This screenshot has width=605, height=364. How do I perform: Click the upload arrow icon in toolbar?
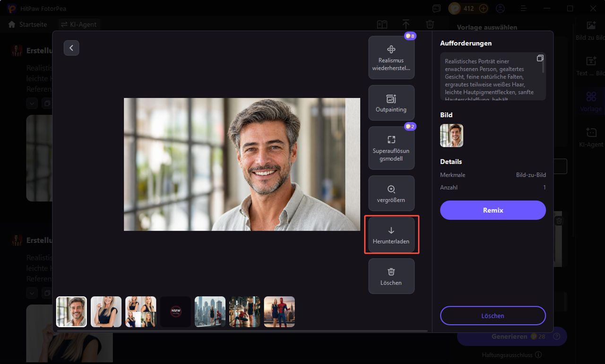[x=406, y=25]
